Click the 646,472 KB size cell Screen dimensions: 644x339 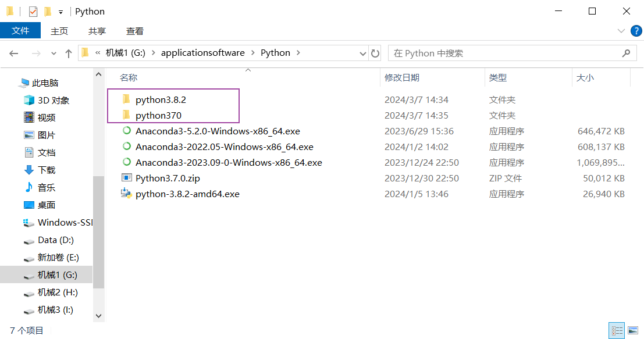(x=601, y=131)
